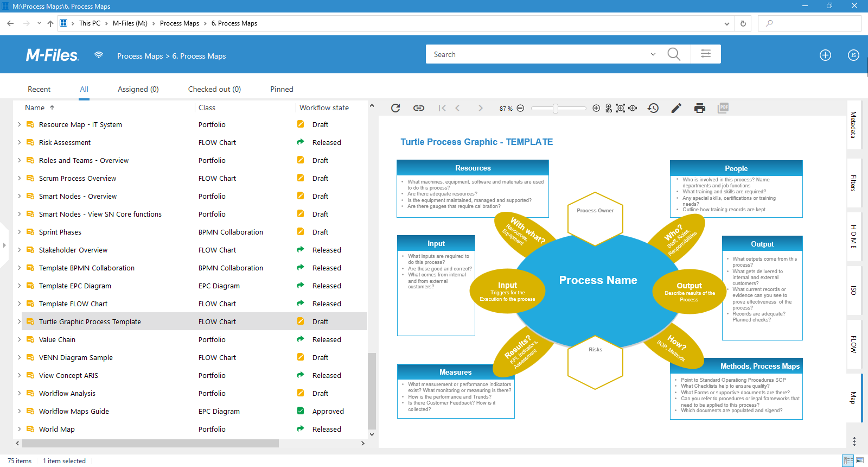Click the refresh icon in preview toolbar
The height and width of the screenshot is (467, 868).
pos(395,108)
